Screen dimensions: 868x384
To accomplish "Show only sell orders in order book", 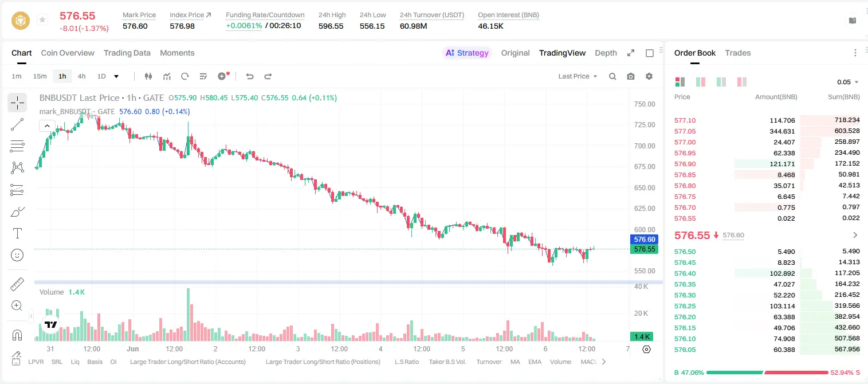I will click(x=741, y=82).
